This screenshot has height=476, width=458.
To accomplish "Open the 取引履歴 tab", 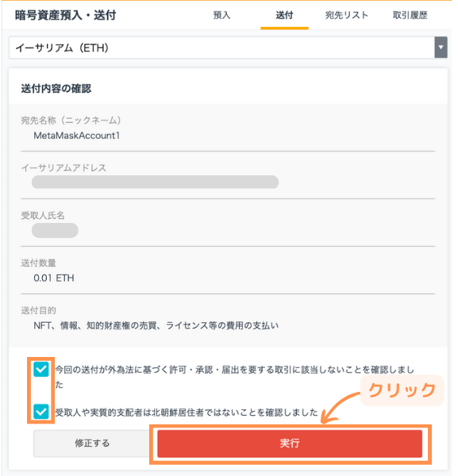I will tap(410, 15).
